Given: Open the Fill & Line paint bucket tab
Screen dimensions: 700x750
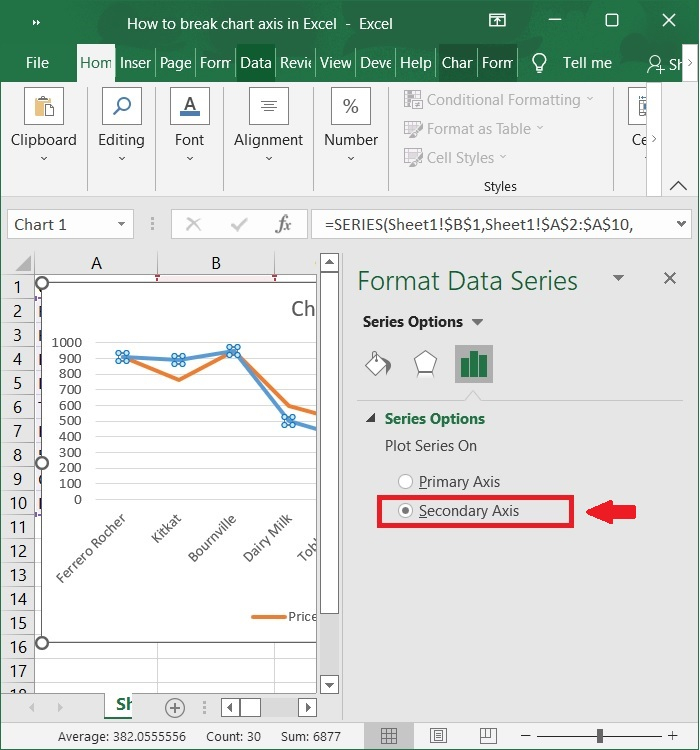Looking at the screenshot, I should coord(378,364).
